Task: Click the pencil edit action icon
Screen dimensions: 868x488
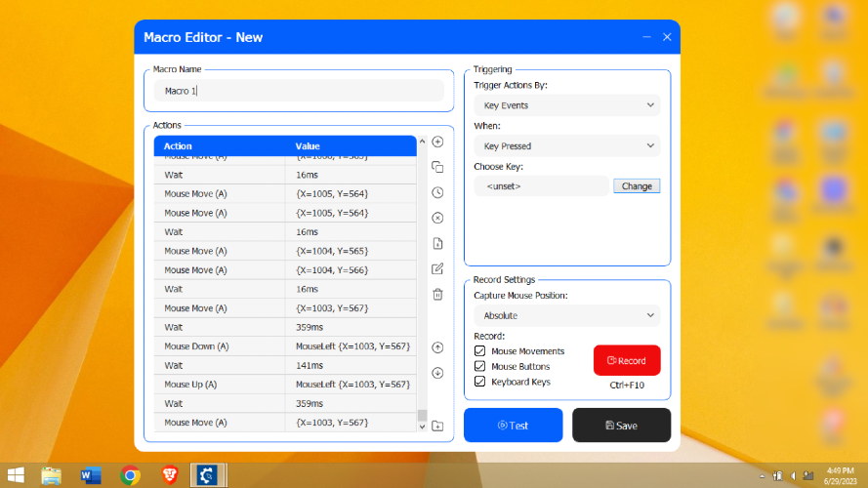Action: (437, 269)
